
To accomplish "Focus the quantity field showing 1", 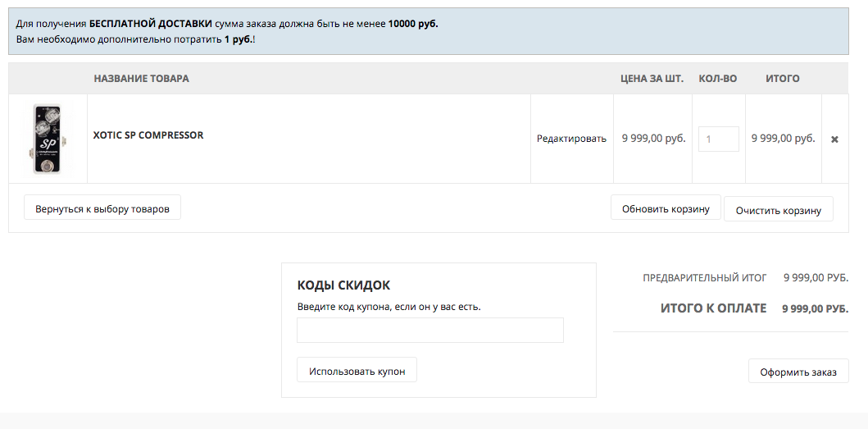I will pos(718,139).
